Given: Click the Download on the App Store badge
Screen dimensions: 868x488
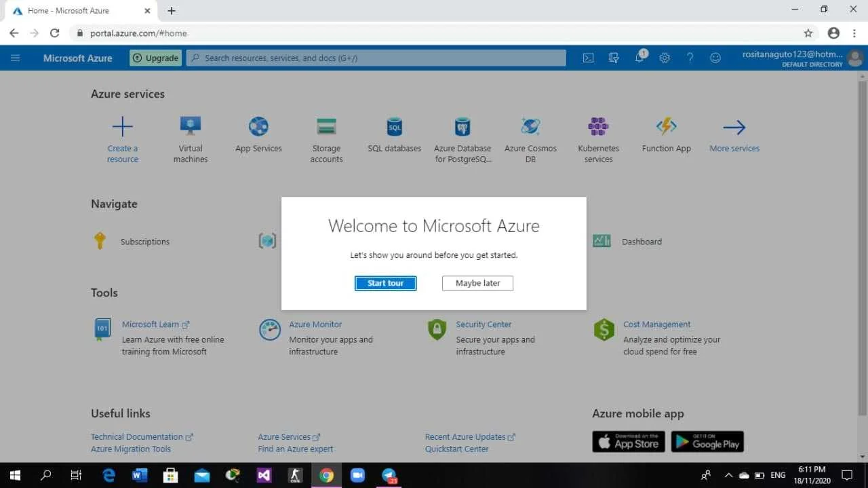Looking at the screenshot, I should pos(629,442).
